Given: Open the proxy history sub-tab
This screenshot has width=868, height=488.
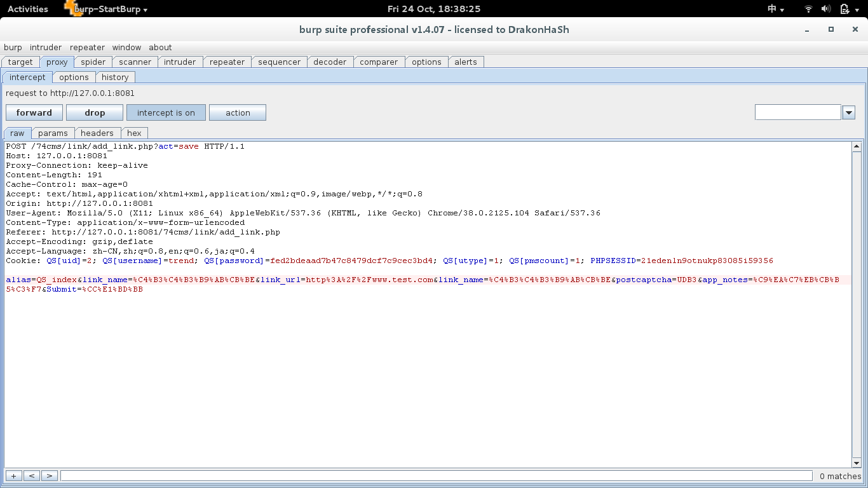Looking at the screenshot, I should (x=116, y=77).
